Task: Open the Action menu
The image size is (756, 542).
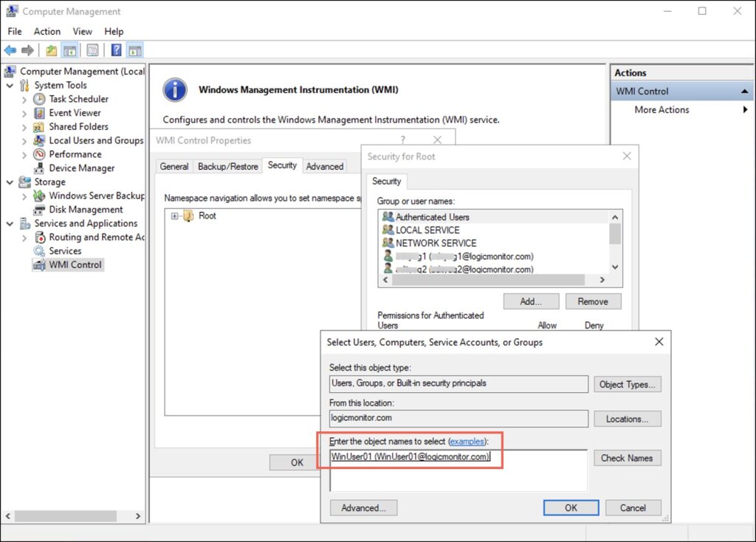Action: (x=47, y=31)
